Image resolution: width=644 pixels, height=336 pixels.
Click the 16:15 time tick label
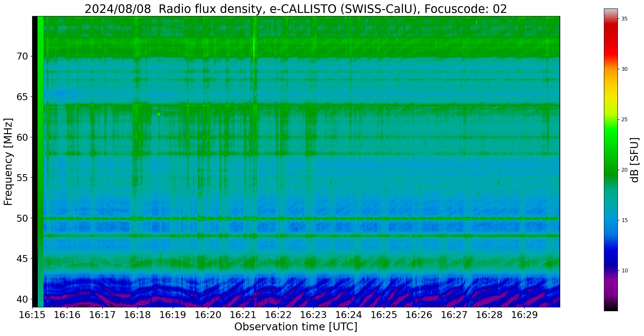tap(32, 315)
